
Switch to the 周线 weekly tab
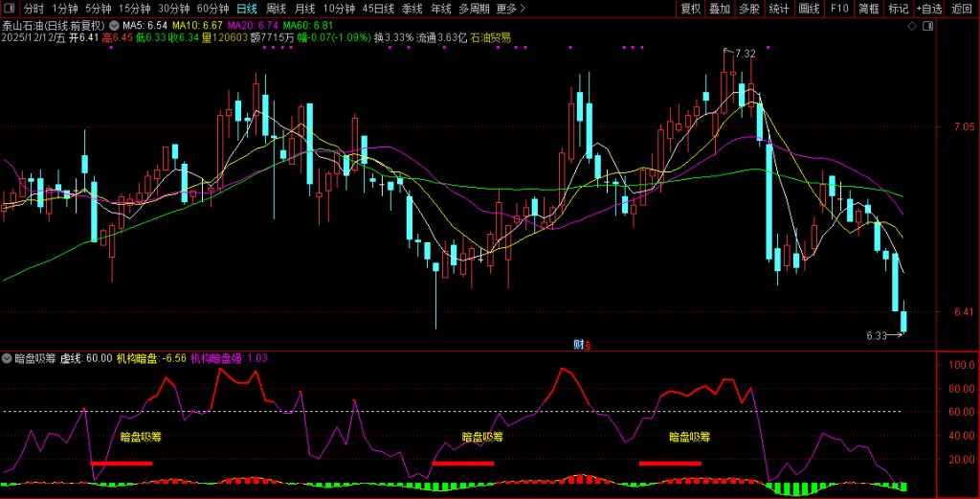click(x=277, y=9)
